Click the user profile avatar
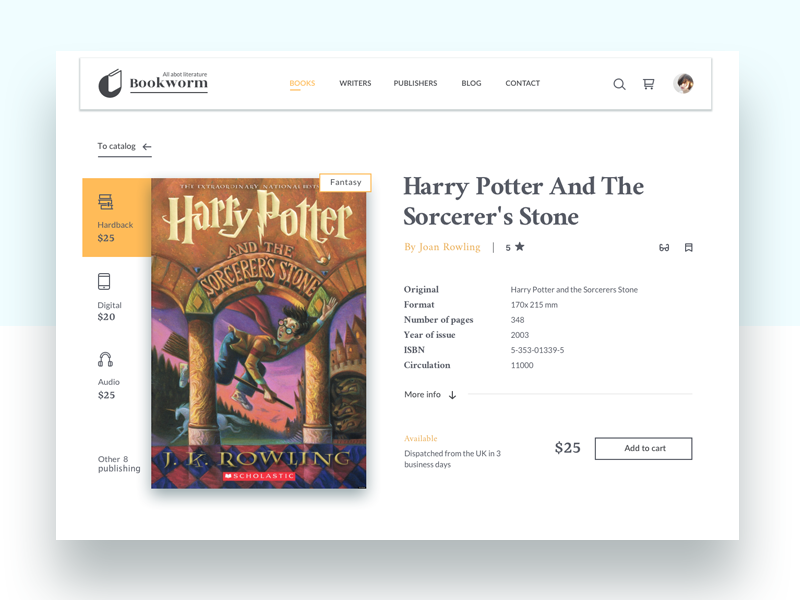This screenshot has width=800, height=600. click(x=684, y=84)
